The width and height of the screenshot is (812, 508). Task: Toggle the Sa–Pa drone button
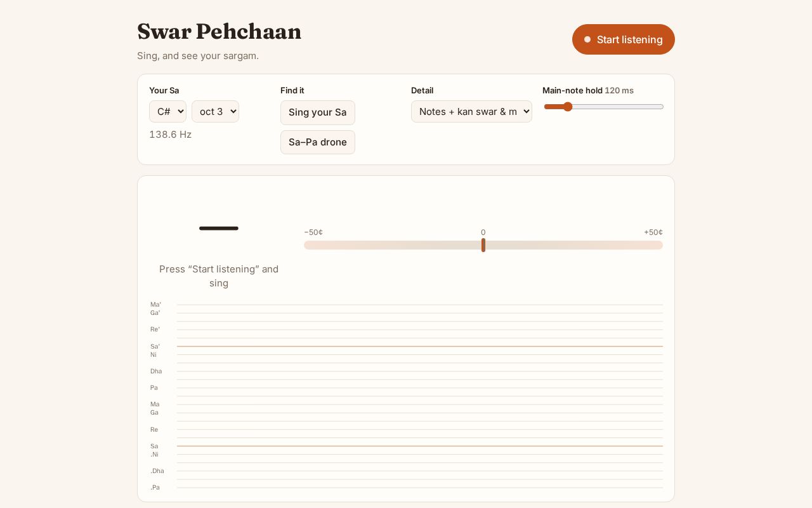[317, 142]
